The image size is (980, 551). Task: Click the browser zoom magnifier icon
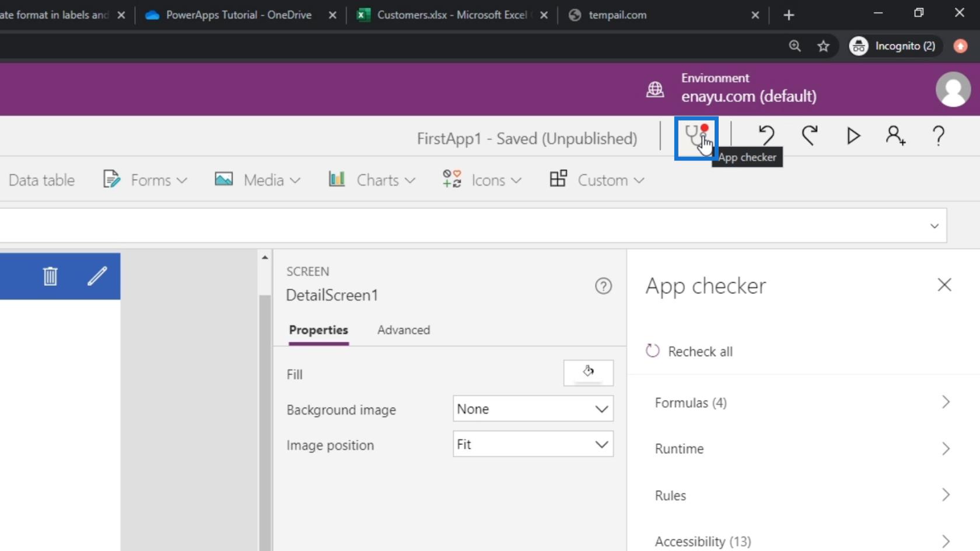click(794, 46)
